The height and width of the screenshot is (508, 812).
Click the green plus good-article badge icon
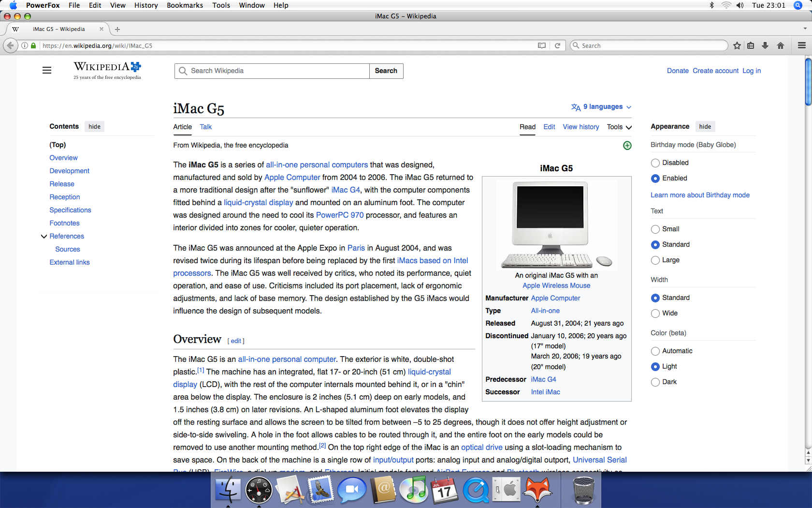pos(627,146)
